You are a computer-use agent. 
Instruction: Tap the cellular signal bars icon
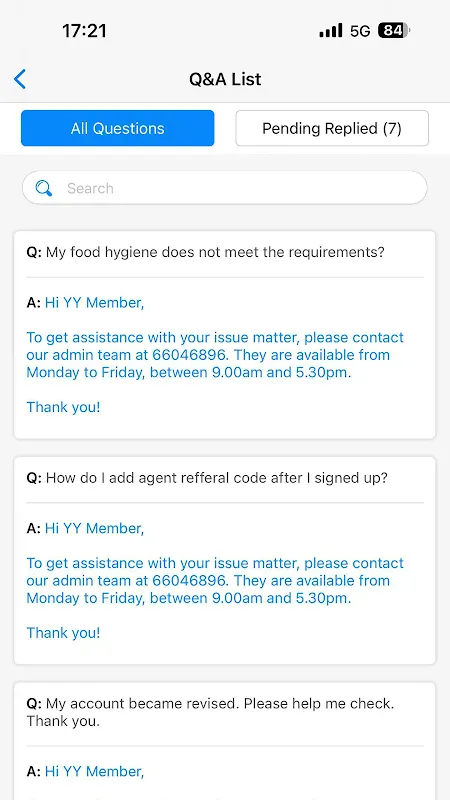331,31
